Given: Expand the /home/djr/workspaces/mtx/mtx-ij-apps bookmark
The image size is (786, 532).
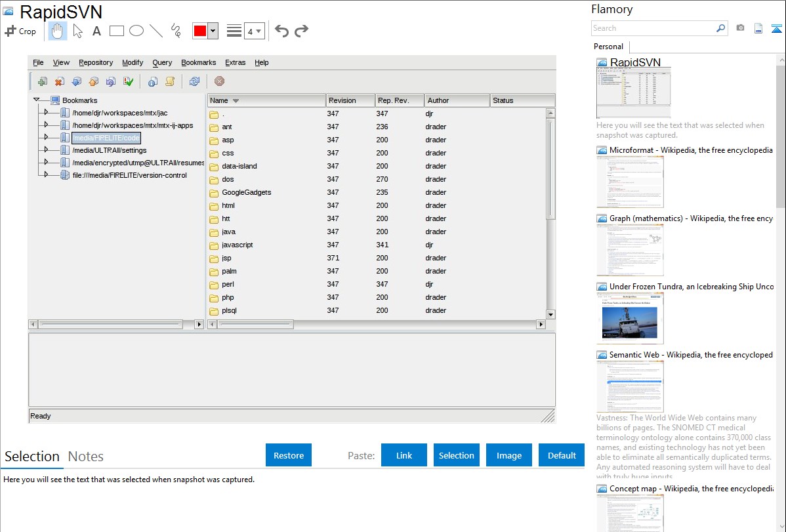Looking at the screenshot, I should [x=46, y=125].
